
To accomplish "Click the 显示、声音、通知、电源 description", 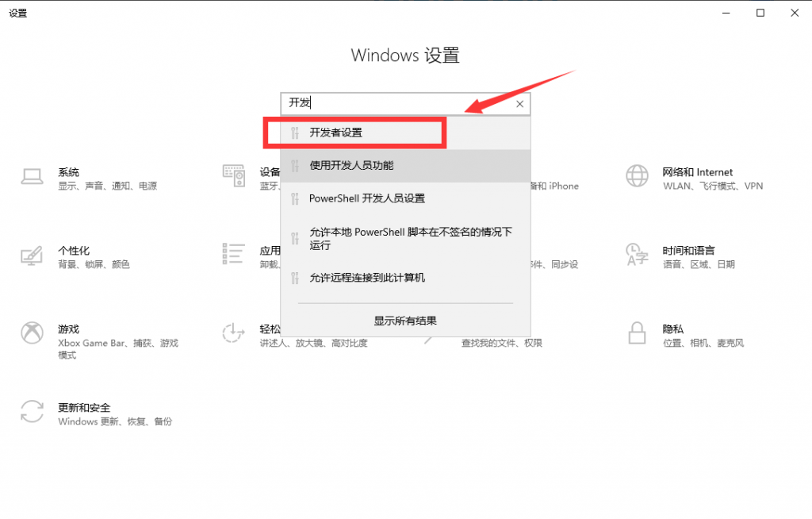I will tap(107, 186).
